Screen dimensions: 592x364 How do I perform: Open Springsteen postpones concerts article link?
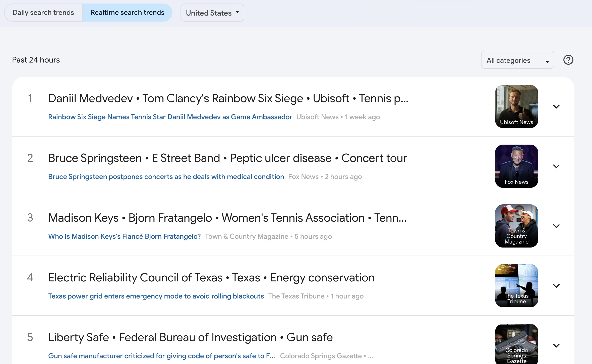click(166, 177)
